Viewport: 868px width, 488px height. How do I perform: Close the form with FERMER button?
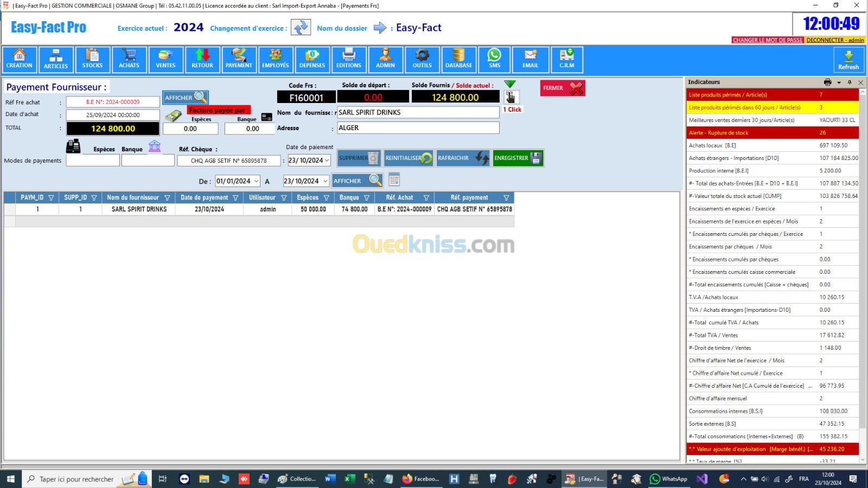pos(562,88)
